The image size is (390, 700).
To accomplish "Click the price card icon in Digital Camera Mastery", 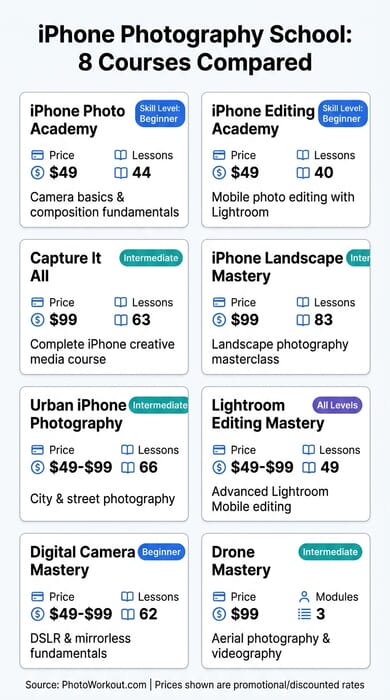I will tap(37, 597).
